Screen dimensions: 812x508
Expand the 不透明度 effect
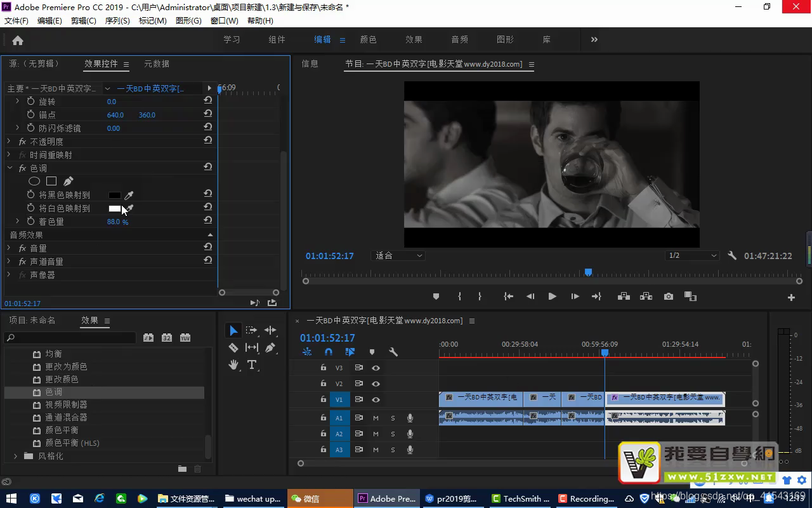point(9,142)
